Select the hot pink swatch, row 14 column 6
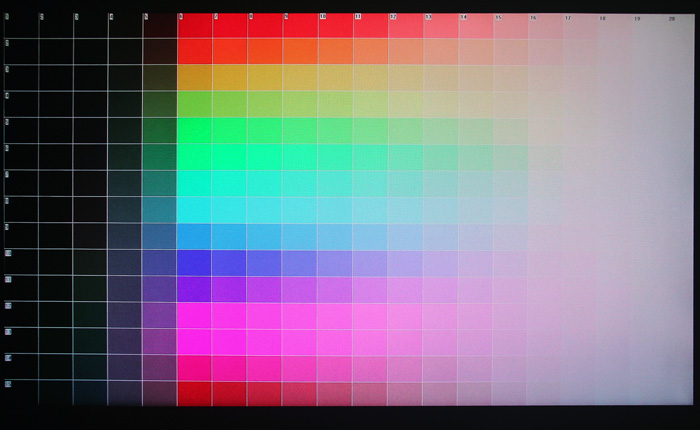Image resolution: width=700 pixels, height=430 pixels. click(194, 367)
